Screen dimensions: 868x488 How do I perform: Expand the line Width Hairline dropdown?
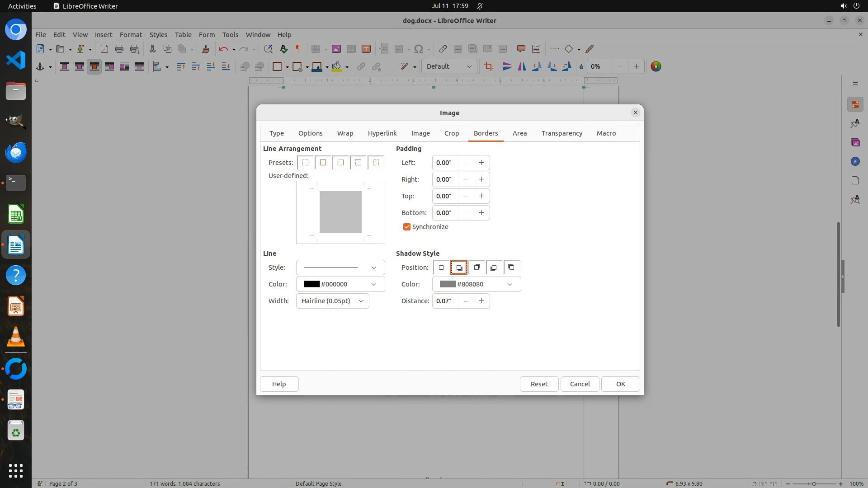pos(332,301)
